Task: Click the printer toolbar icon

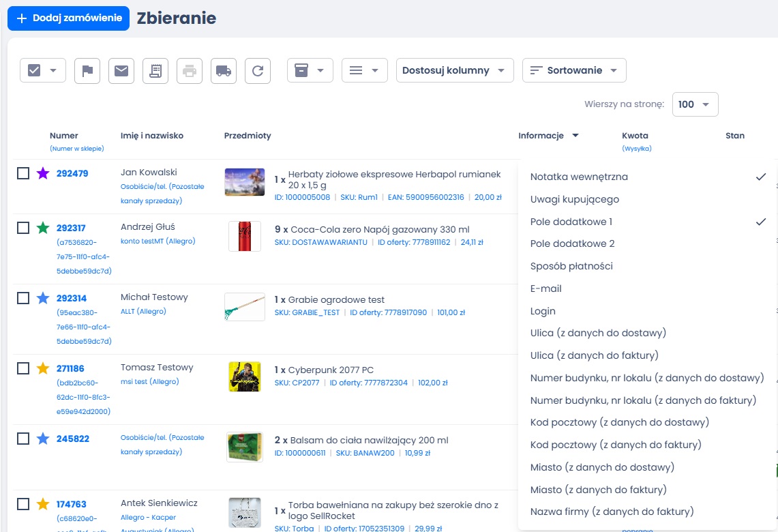Action: (x=190, y=70)
